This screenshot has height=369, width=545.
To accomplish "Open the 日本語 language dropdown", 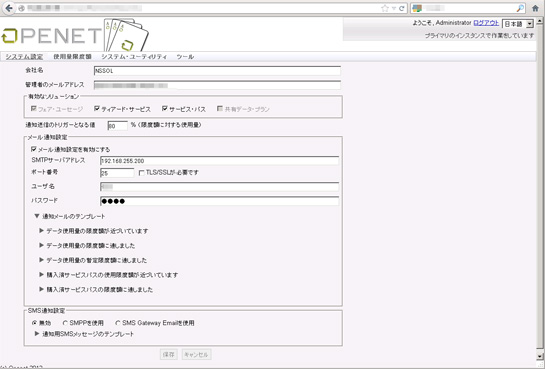I will (x=518, y=24).
